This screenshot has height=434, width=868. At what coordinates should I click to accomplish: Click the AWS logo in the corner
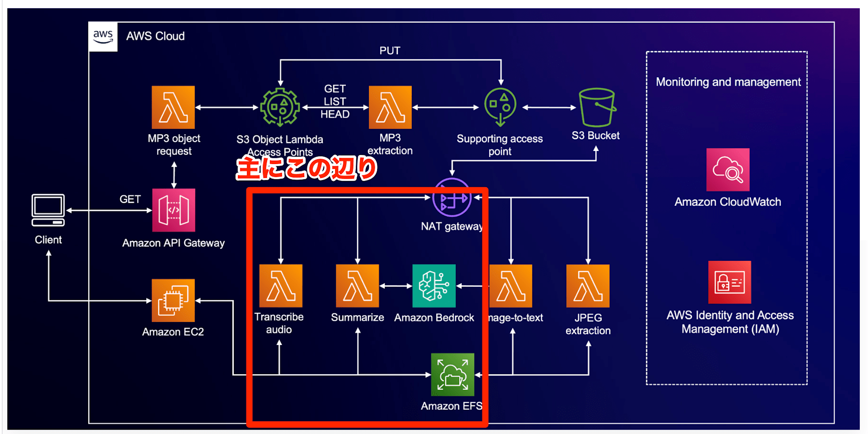click(103, 36)
